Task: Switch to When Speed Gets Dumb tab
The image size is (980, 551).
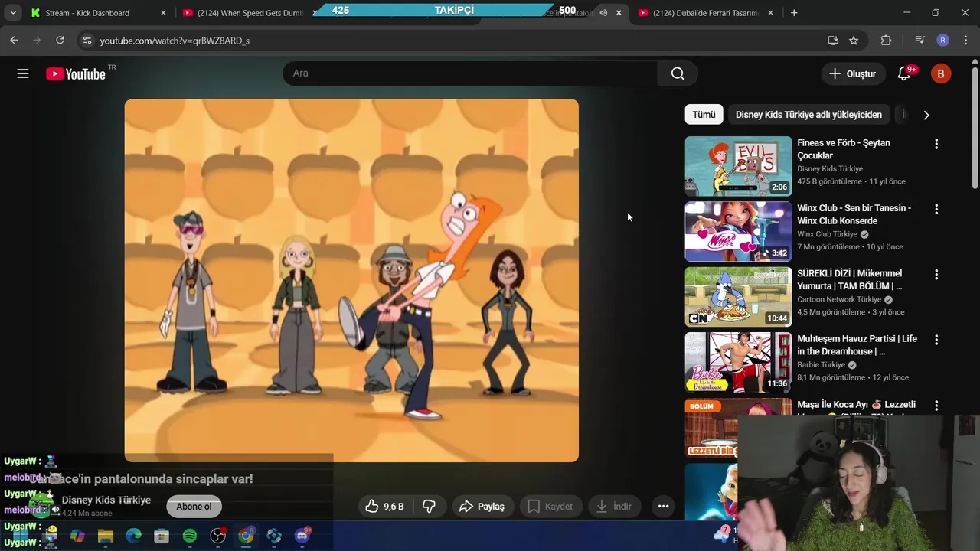Action: 250,13
